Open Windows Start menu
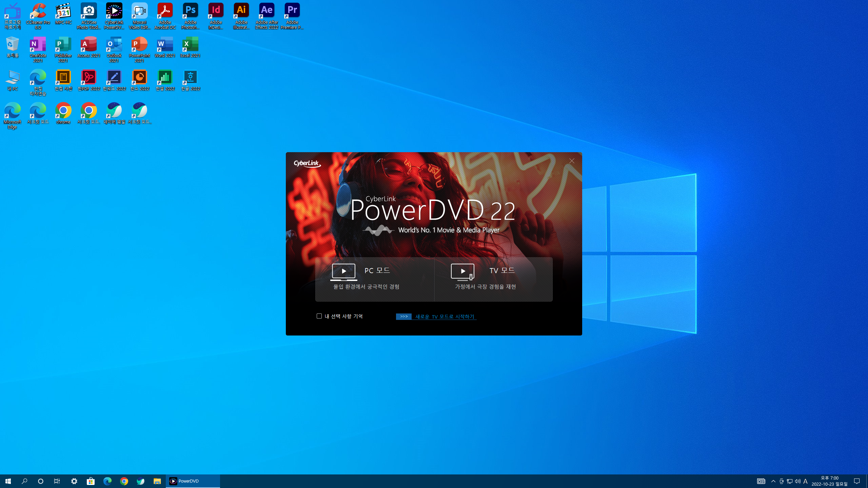The height and width of the screenshot is (488, 868). tap(8, 481)
